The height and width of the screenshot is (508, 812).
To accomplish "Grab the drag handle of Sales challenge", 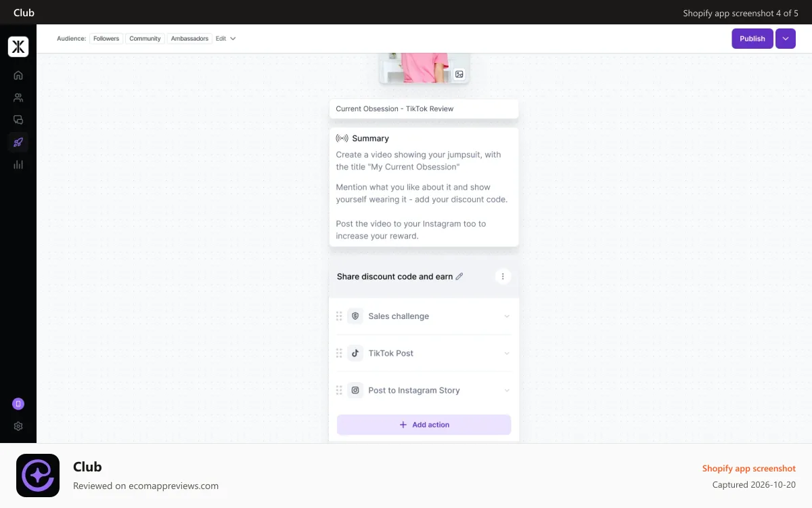I will tap(340, 316).
